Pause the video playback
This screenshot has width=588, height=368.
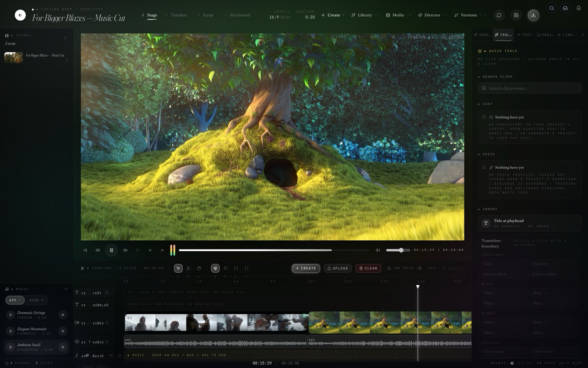[x=111, y=250]
